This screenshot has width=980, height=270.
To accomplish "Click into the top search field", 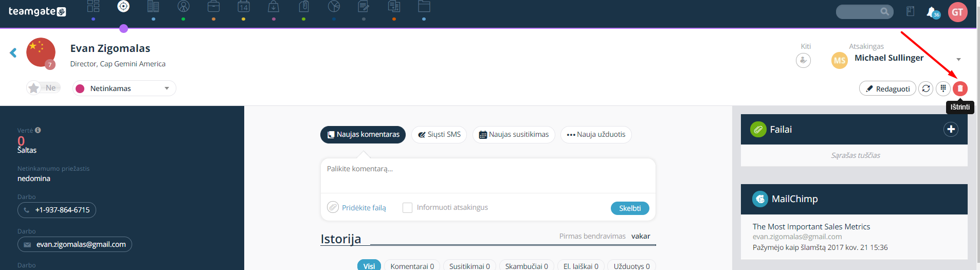I will [864, 11].
